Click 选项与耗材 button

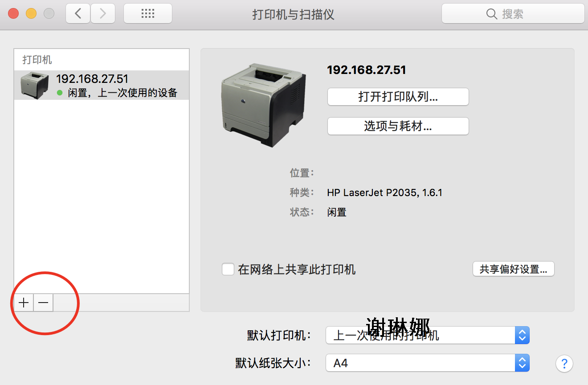pyautogui.click(x=398, y=126)
